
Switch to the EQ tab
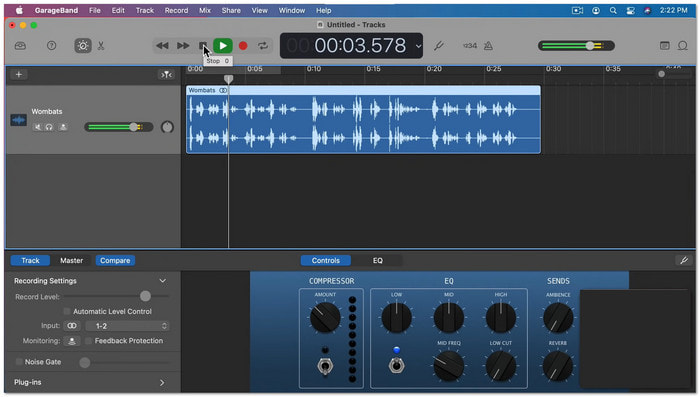pos(378,260)
